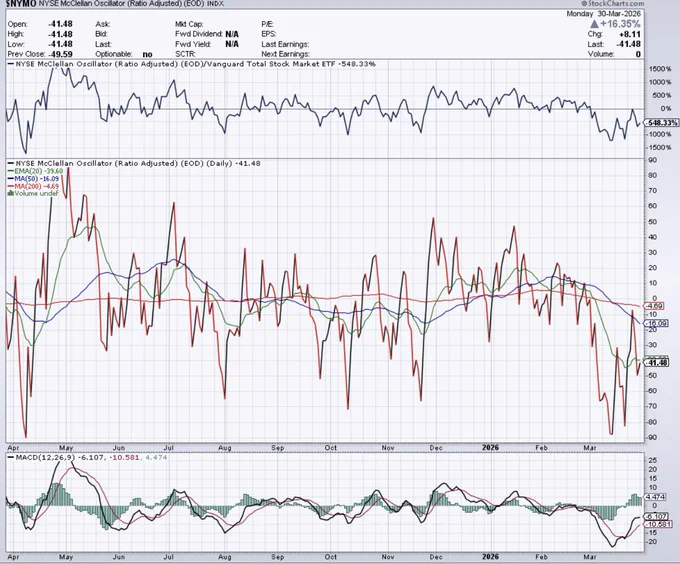Viewport: 680px width, 564px height.
Task: Click the Aug label under the main chart
Action: coord(225,448)
